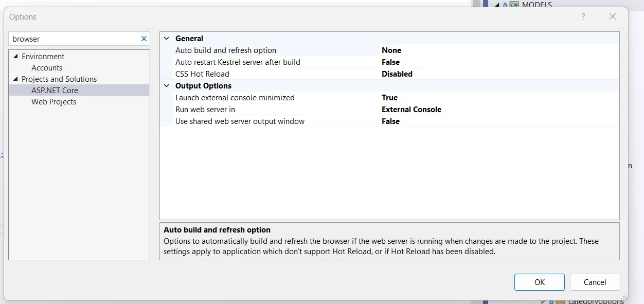Collapse the Projects and Solutions node

tap(15, 79)
